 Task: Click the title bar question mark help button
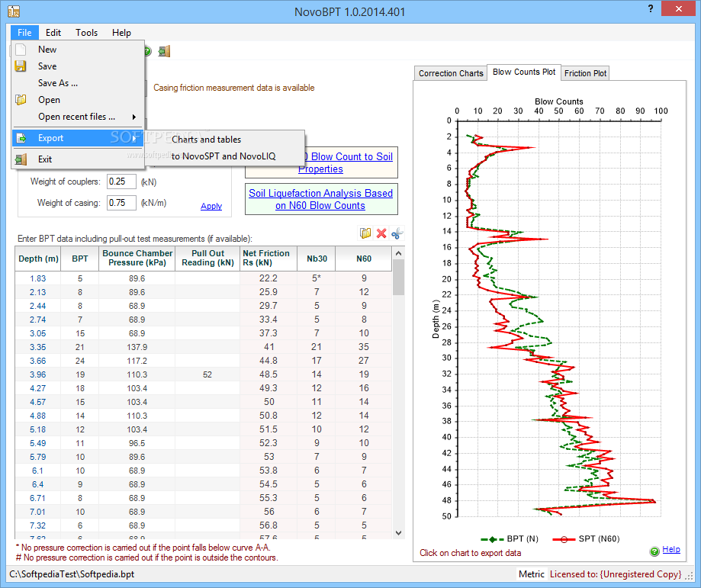click(651, 8)
